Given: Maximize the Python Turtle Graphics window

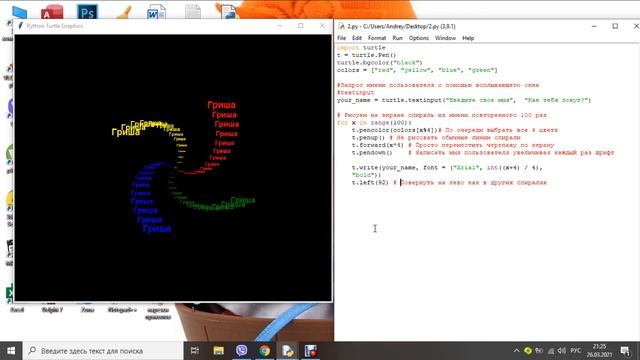Looking at the screenshot, I should [x=301, y=26].
